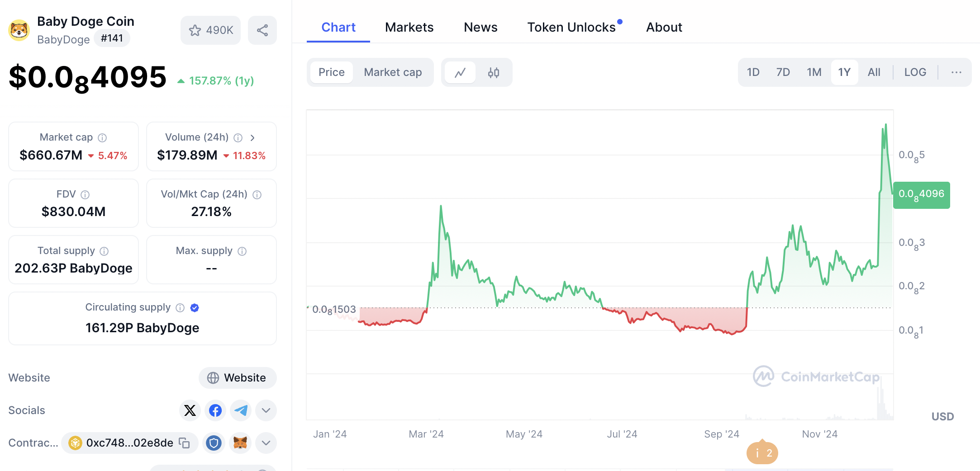Screen dimensions: 980x471
Task: Select the Market cap chart toggle
Action: click(393, 72)
